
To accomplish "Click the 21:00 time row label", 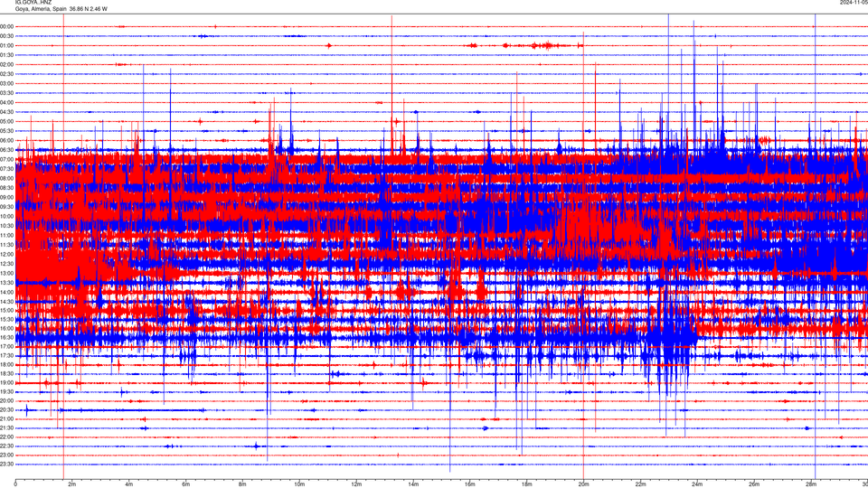I will click(x=6, y=418).
